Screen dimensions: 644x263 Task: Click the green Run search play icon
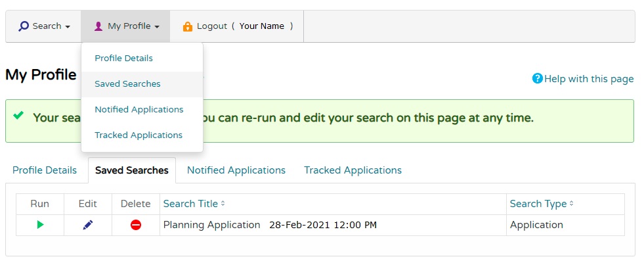(40, 225)
